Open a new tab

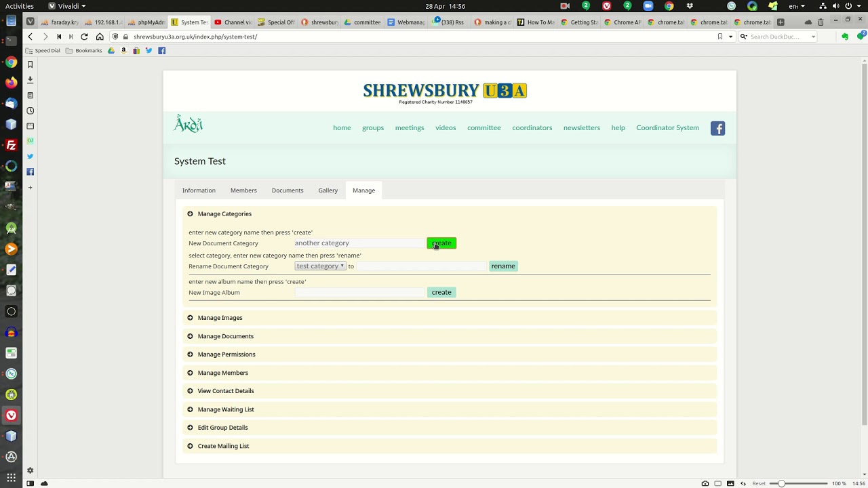click(x=781, y=22)
